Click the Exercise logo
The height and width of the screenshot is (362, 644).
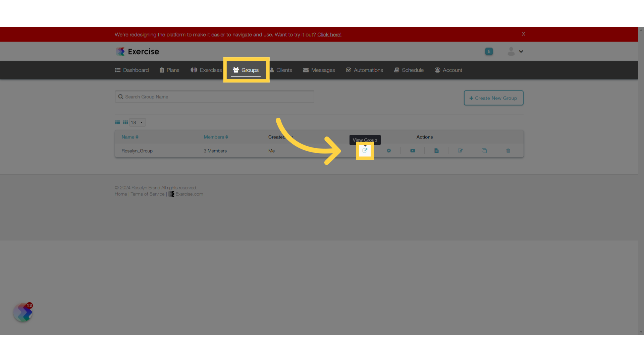pos(138,51)
